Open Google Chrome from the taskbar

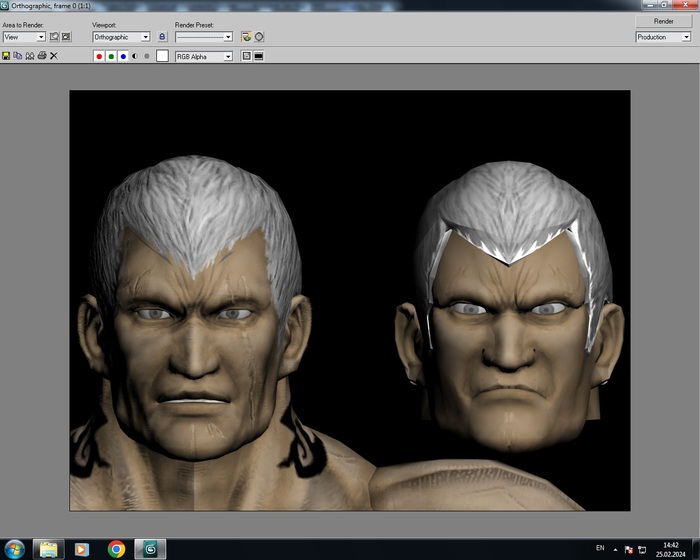pyautogui.click(x=117, y=549)
